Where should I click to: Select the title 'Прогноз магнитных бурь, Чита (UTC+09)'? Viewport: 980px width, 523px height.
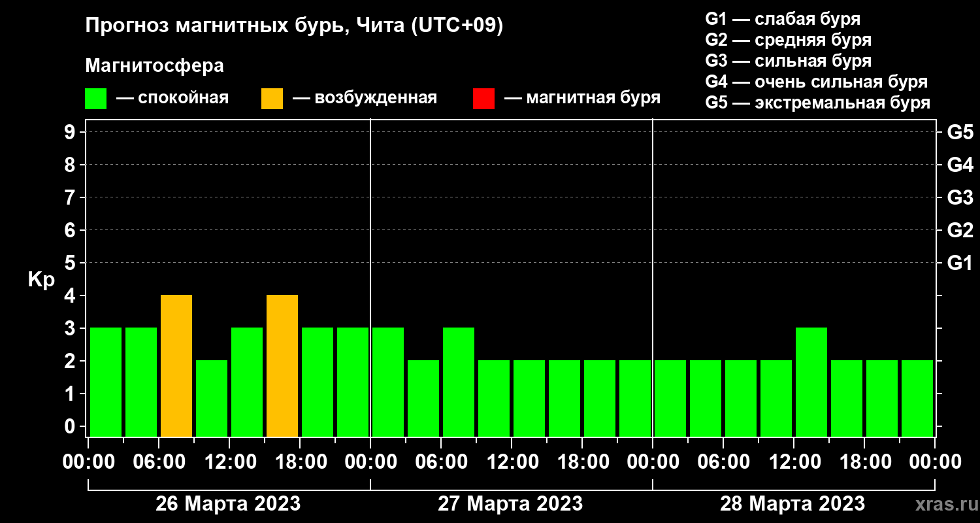tap(294, 27)
